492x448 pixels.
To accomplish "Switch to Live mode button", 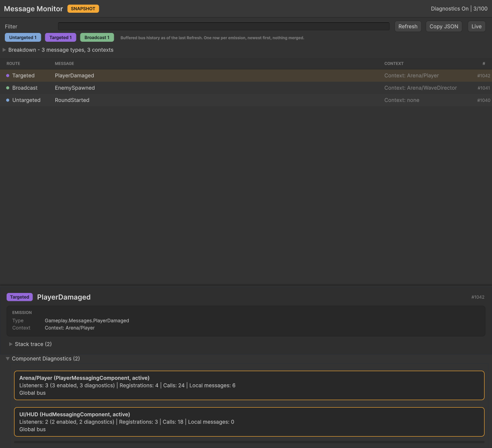I will tap(476, 26).
